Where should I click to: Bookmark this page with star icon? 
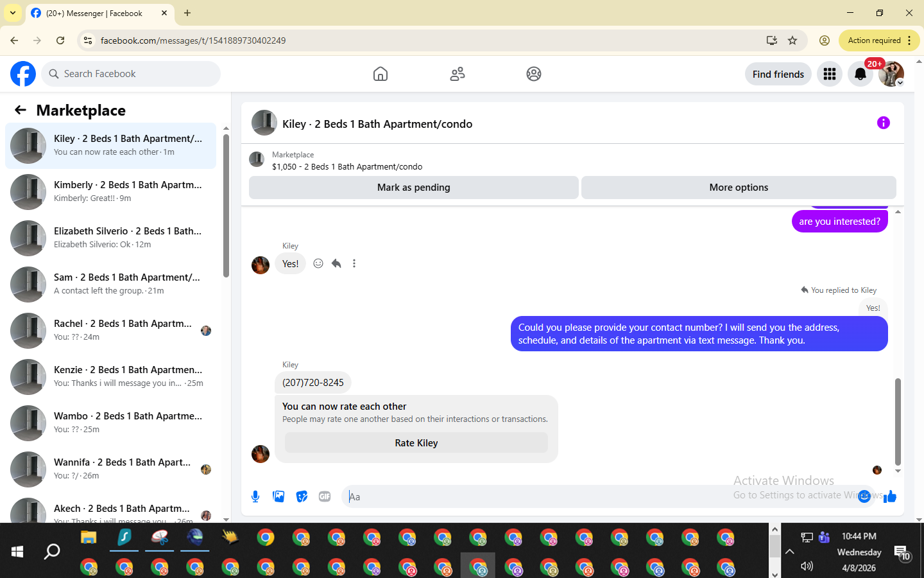[x=792, y=40]
